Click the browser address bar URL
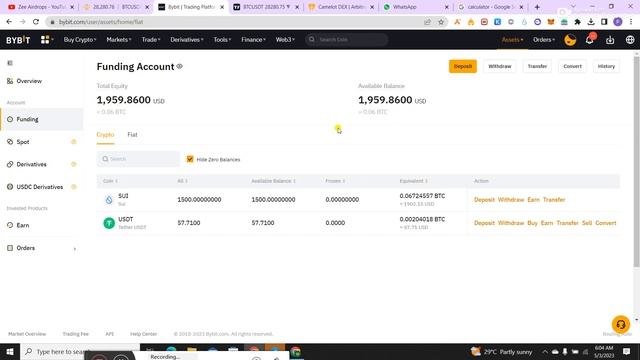The image size is (640, 360). tap(101, 22)
